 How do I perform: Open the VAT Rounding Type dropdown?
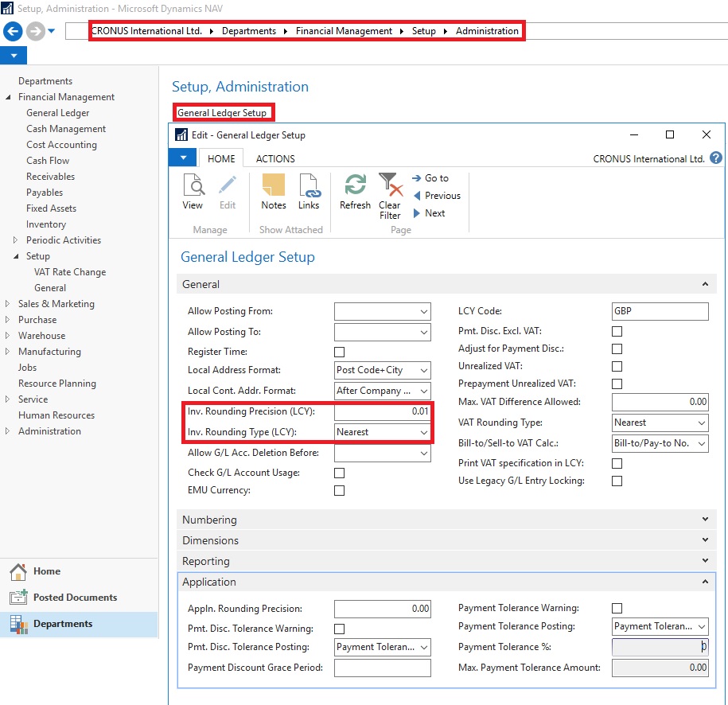point(700,423)
